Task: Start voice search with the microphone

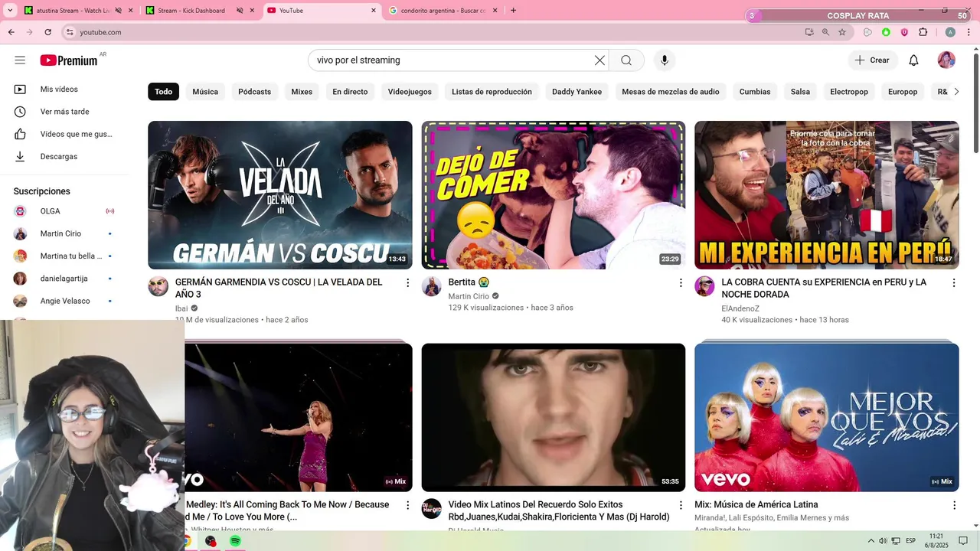Action: click(665, 60)
